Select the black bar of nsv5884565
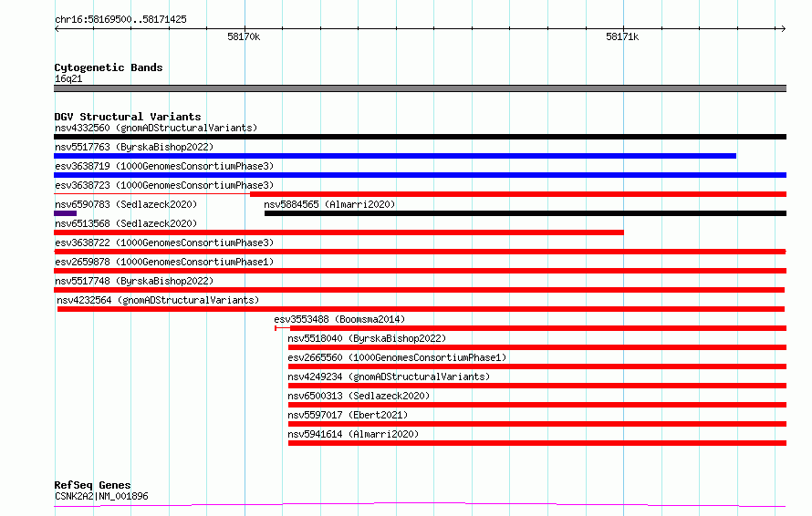 click(526, 213)
